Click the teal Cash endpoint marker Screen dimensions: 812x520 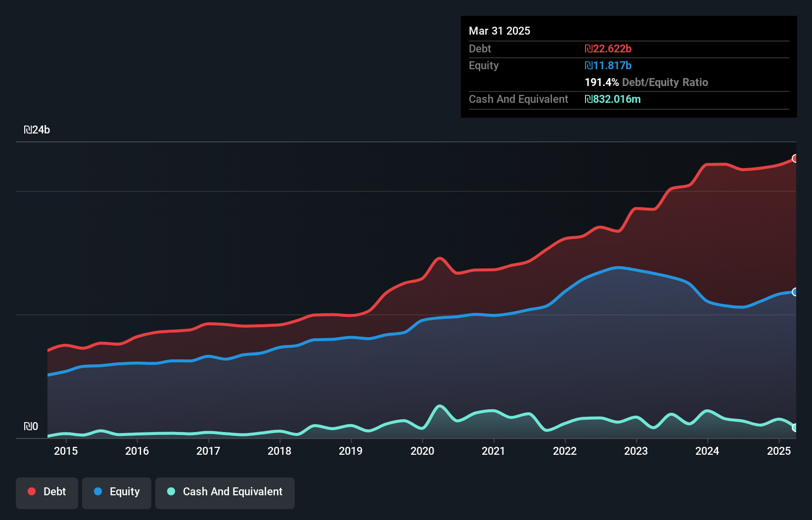(795, 428)
